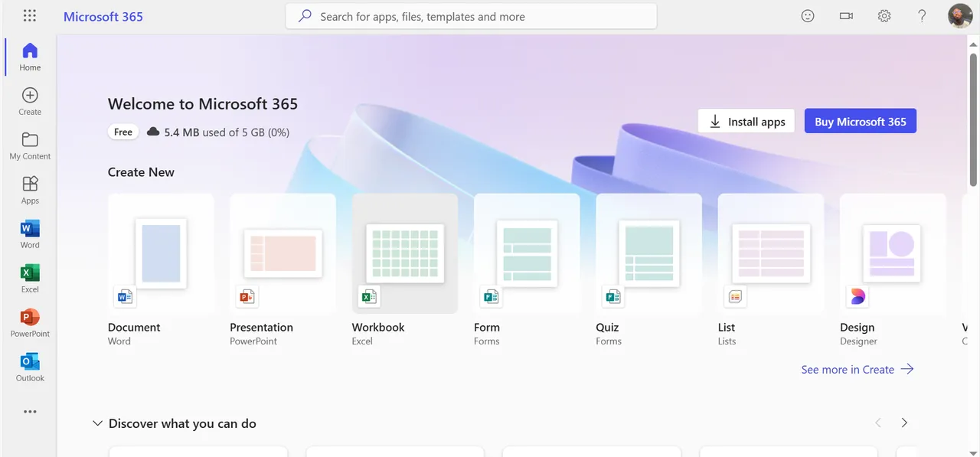Click the Excel badge on Workbook card
This screenshot has width=980, height=457.
pyautogui.click(x=369, y=296)
